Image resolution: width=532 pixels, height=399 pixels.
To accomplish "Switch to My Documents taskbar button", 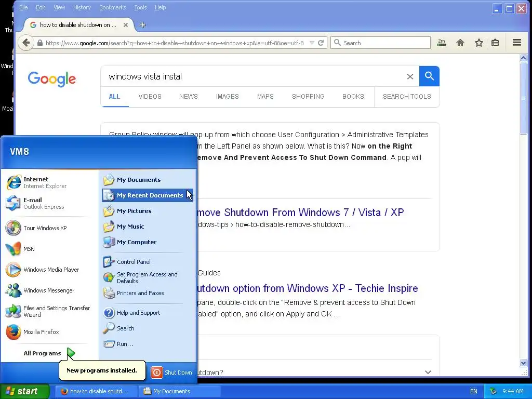I will click(180, 391).
